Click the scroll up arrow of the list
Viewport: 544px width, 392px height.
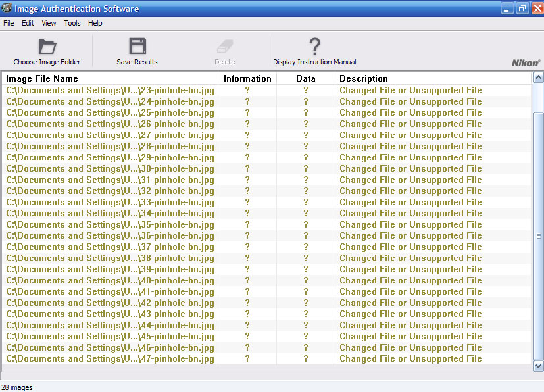pos(538,78)
